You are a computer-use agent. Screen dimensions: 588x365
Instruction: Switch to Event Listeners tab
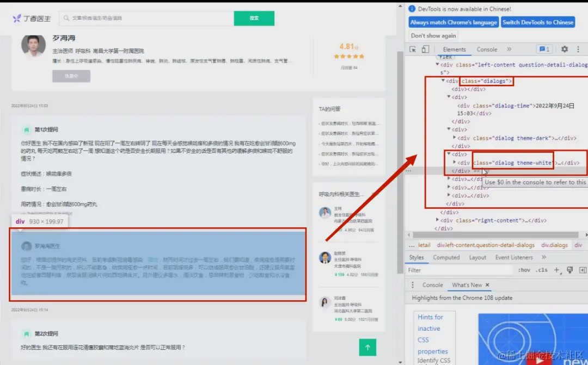(x=514, y=257)
